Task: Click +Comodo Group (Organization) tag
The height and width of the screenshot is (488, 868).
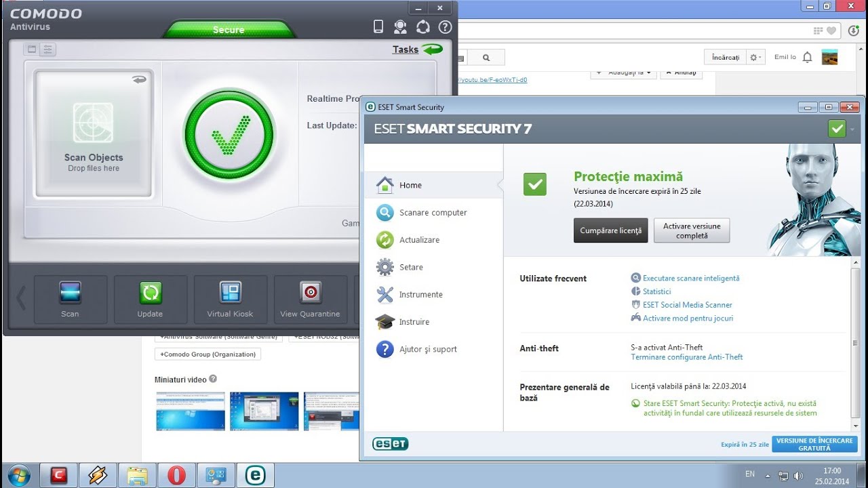Action: click(208, 354)
